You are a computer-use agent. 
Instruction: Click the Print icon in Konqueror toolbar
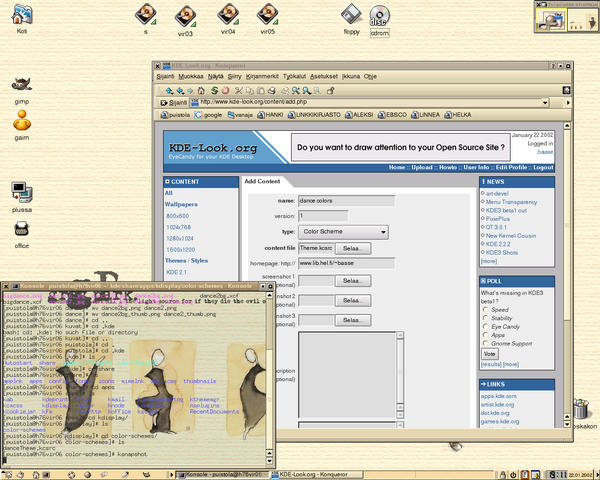click(x=272, y=91)
